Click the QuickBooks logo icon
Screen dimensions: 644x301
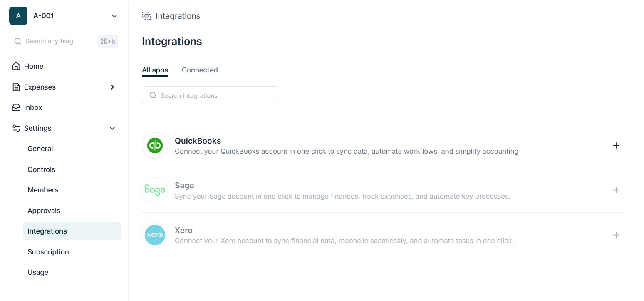pos(155,146)
